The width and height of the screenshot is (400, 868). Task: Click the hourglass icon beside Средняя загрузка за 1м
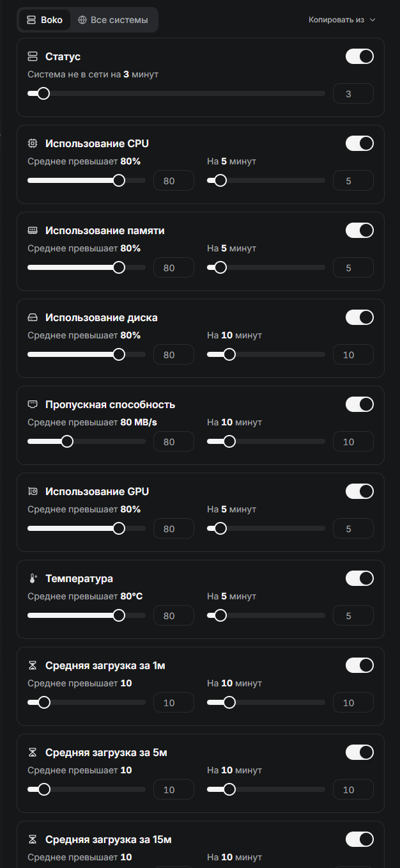33,665
